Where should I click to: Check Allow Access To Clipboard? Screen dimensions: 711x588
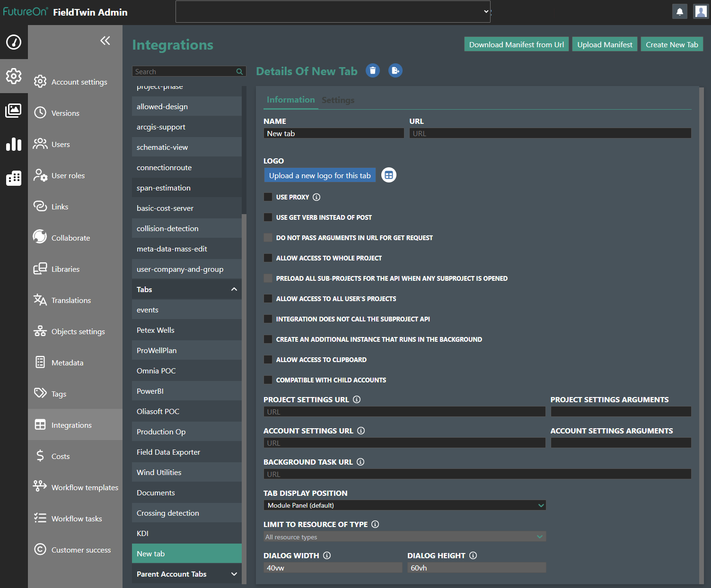(268, 360)
